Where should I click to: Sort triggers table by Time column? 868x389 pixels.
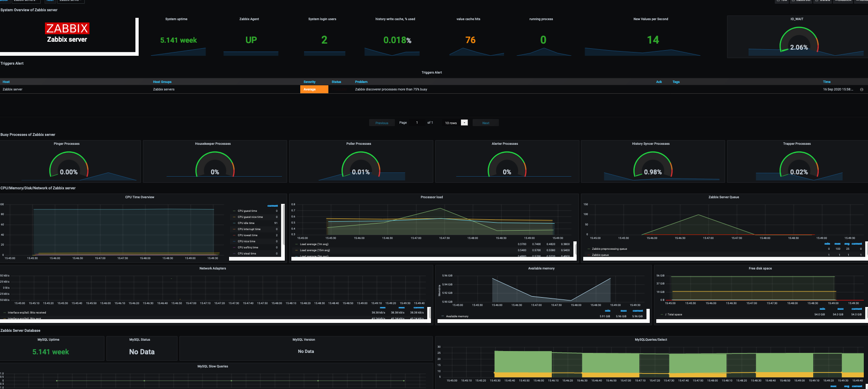(827, 82)
